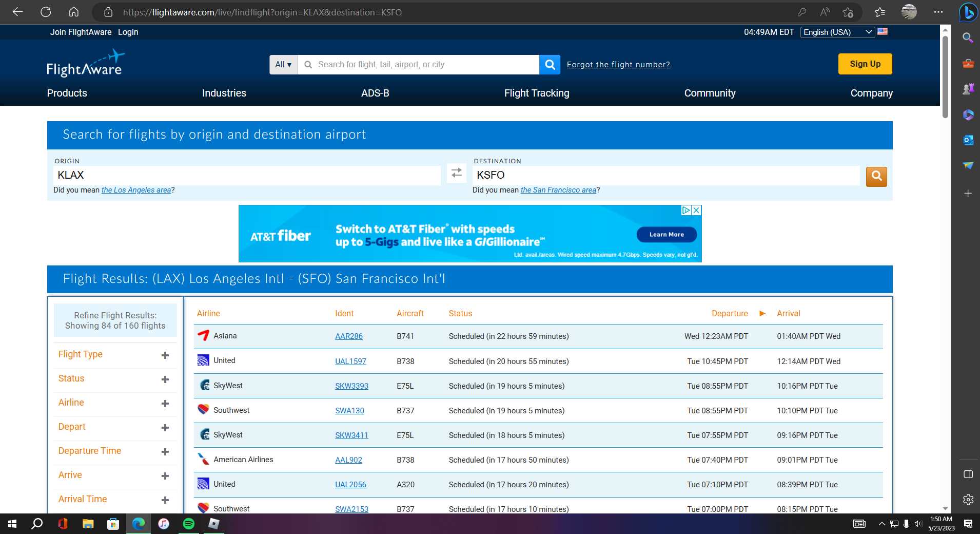980x534 pixels.
Task: Open the English (USA) language dropdown
Action: pyautogui.click(x=837, y=32)
